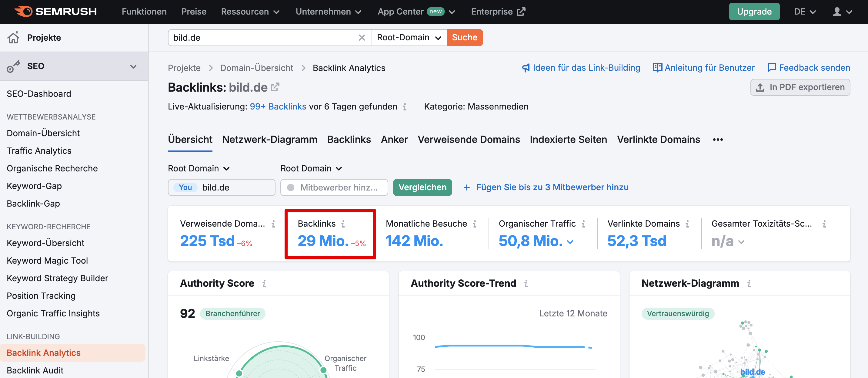Open SEO-Dashboard in sidebar
This screenshot has width=868, height=378.
[x=39, y=94]
